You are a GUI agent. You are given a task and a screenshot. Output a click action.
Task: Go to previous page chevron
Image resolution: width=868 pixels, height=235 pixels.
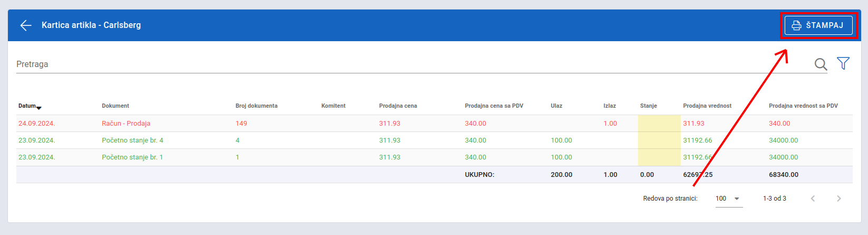813,199
